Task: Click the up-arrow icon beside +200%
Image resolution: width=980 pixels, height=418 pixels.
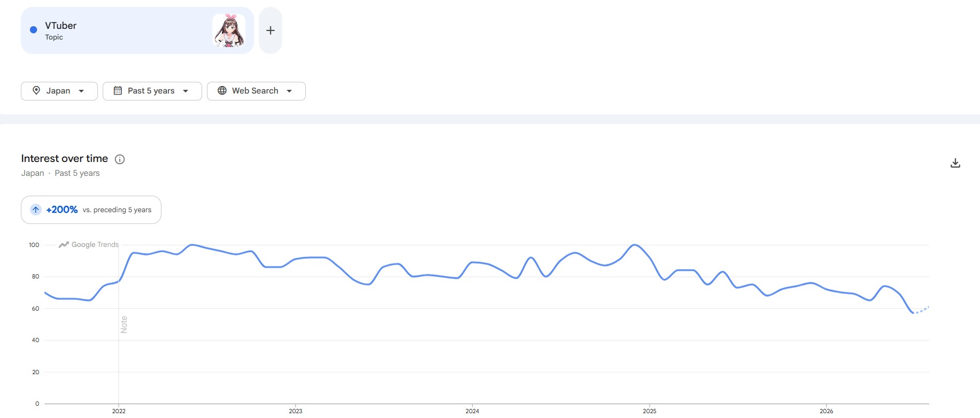Action: pyautogui.click(x=36, y=210)
